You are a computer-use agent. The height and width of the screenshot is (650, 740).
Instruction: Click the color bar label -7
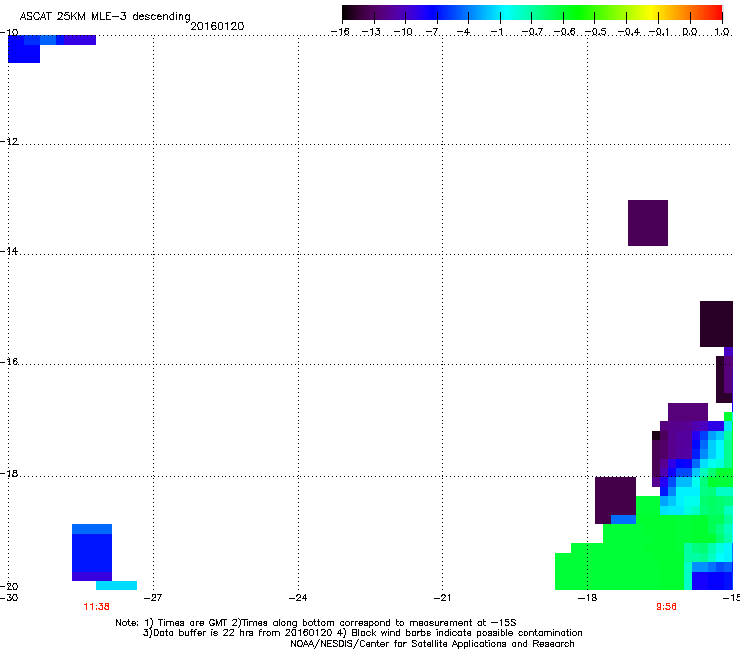(433, 32)
